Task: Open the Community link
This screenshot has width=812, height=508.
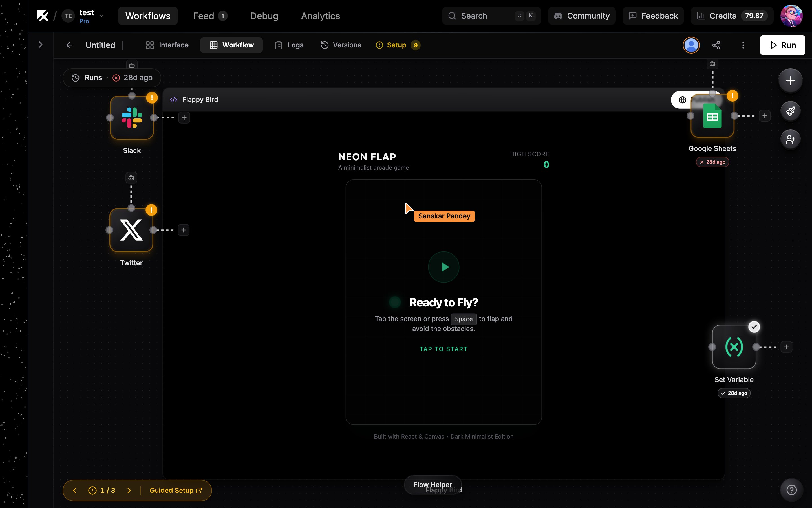Action: point(581,16)
